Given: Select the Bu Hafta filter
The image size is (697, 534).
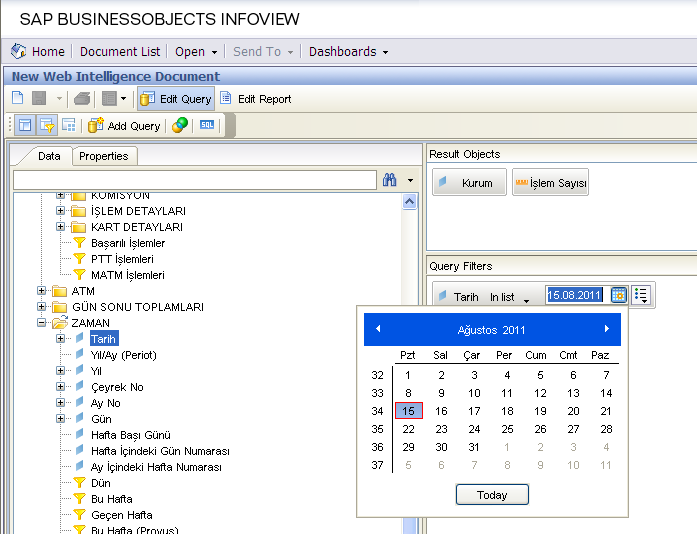Looking at the screenshot, I should [112, 499].
